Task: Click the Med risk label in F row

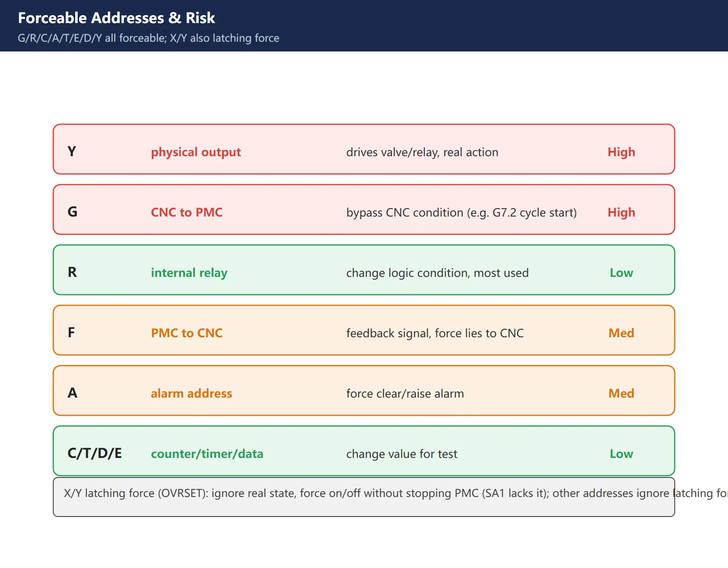Action: pos(621,333)
